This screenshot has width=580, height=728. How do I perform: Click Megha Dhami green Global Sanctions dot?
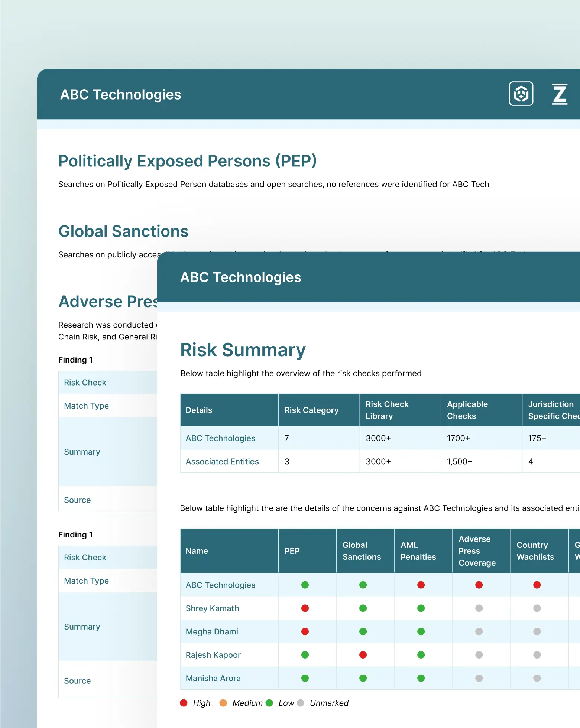coord(363,631)
